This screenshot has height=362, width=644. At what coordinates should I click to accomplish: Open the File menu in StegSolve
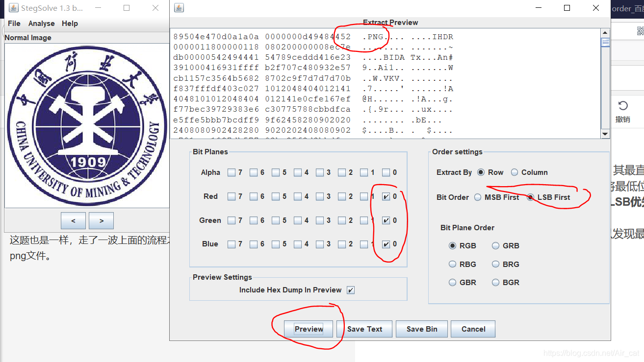tap(14, 24)
